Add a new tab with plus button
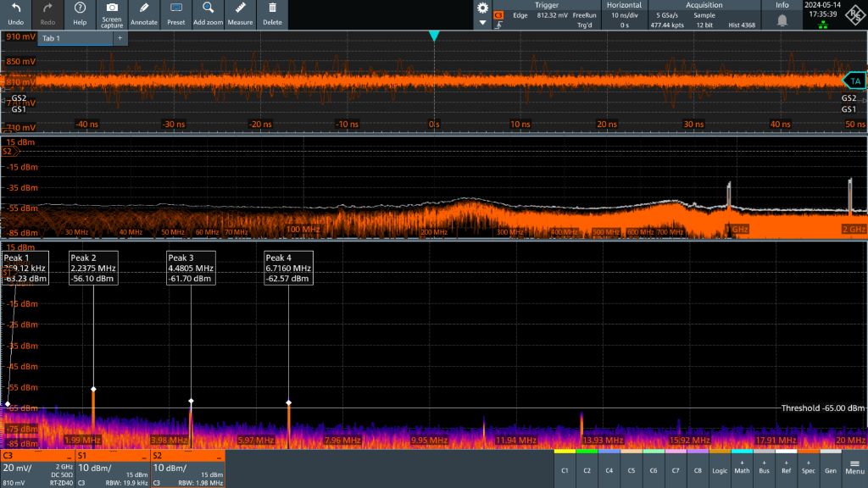 coord(120,39)
